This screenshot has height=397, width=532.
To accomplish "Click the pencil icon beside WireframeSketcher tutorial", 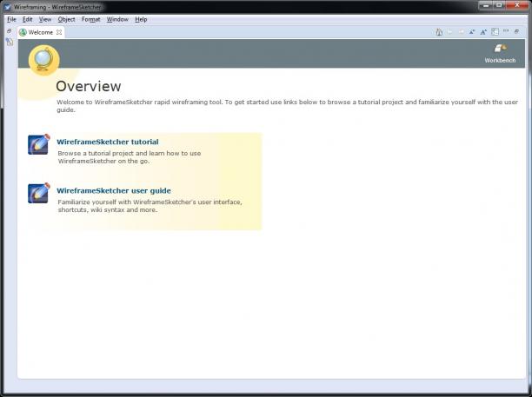I will click(x=38, y=144).
